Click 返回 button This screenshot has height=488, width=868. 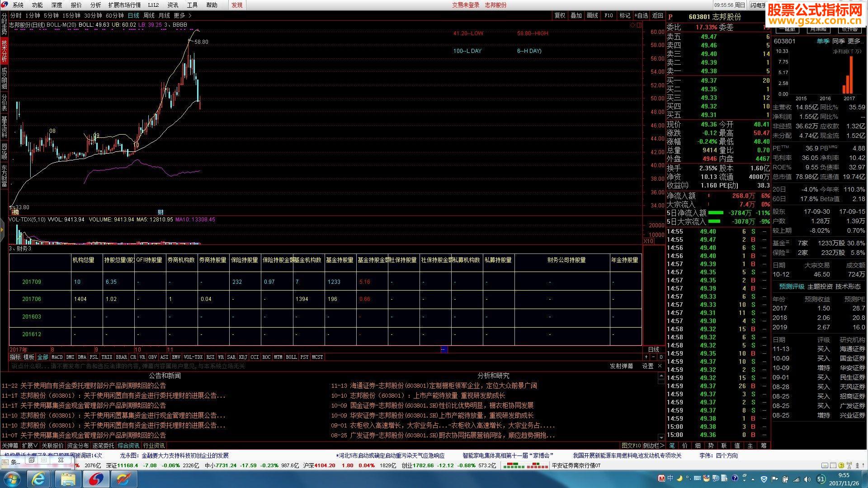[x=657, y=15]
